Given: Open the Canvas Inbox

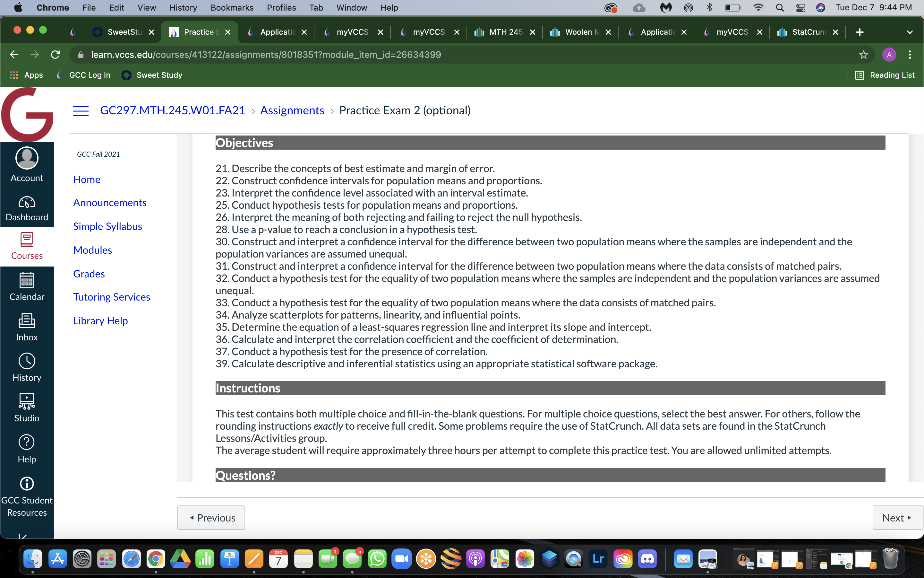Looking at the screenshot, I should (27, 327).
